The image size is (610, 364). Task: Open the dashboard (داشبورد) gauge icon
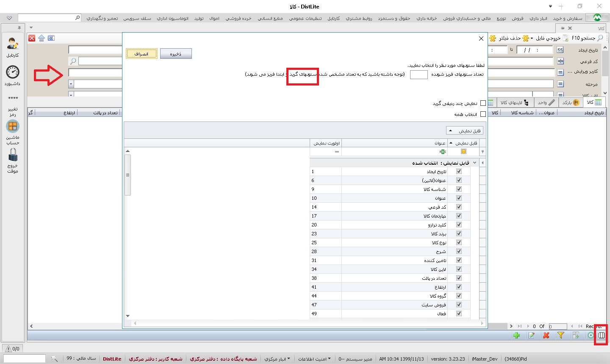13,72
